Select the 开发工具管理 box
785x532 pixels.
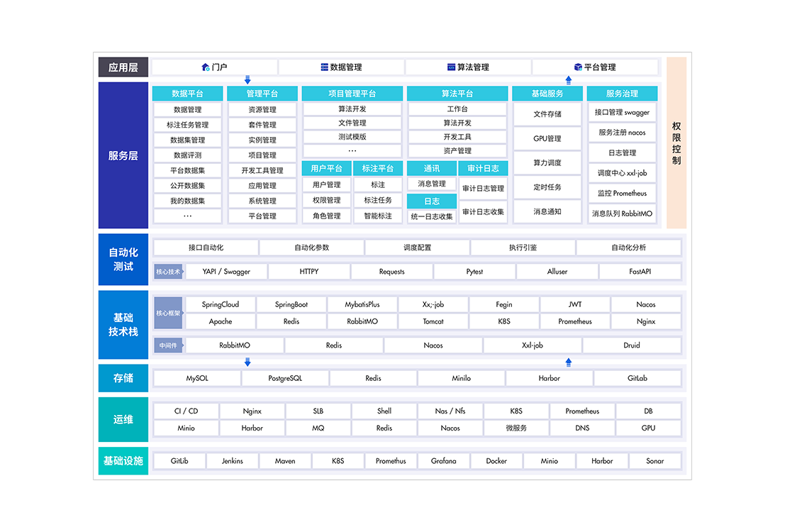pyautogui.click(x=262, y=170)
